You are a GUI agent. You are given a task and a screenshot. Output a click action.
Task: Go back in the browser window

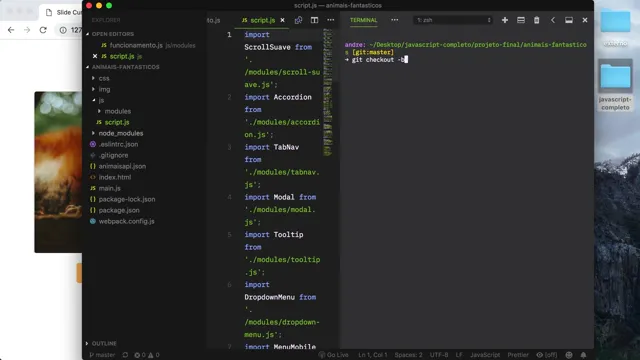(11, 30)
